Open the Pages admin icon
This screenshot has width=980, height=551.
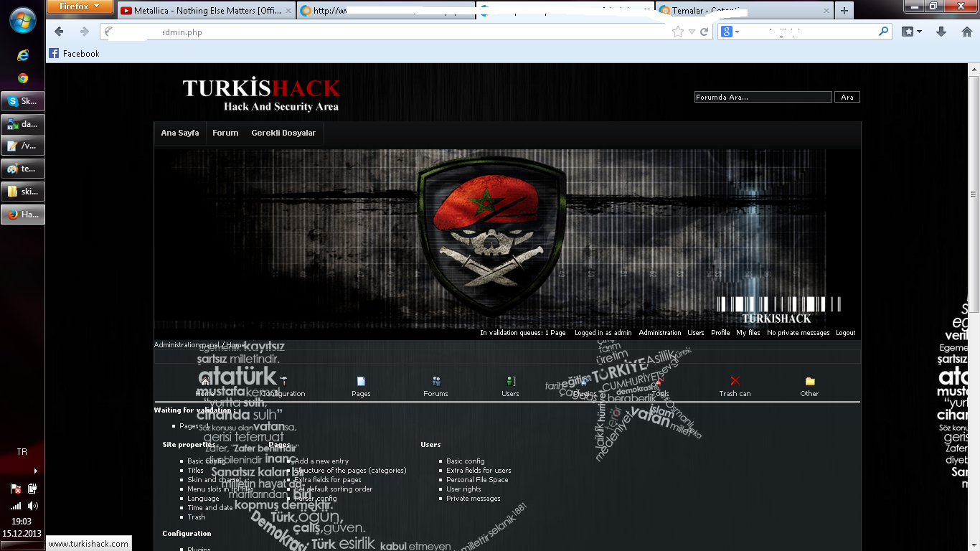tap(361, 381)
